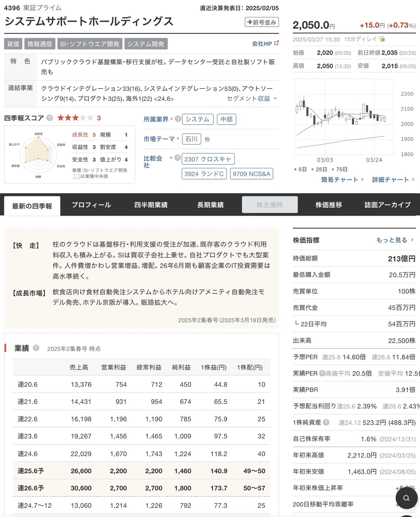Open comparison company 9709 NCS&A
Screen dimensions: 420x517
point(252,174)
